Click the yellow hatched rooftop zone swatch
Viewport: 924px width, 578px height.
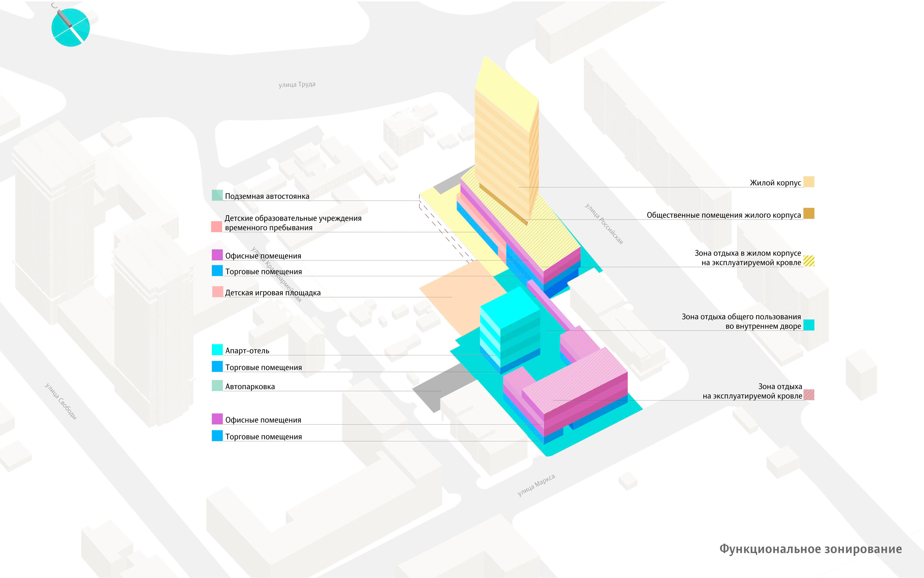tap(808, 261)
